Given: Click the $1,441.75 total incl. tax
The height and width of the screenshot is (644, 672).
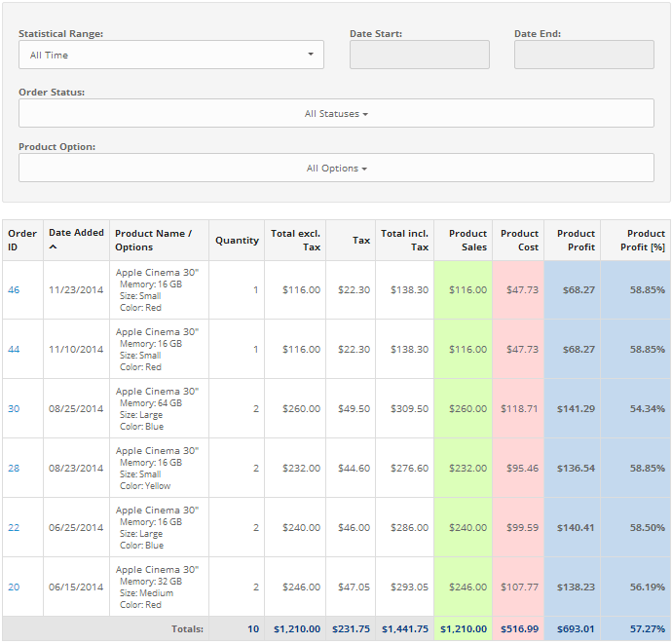Looking at the screenshot, I should pos(405,629).
